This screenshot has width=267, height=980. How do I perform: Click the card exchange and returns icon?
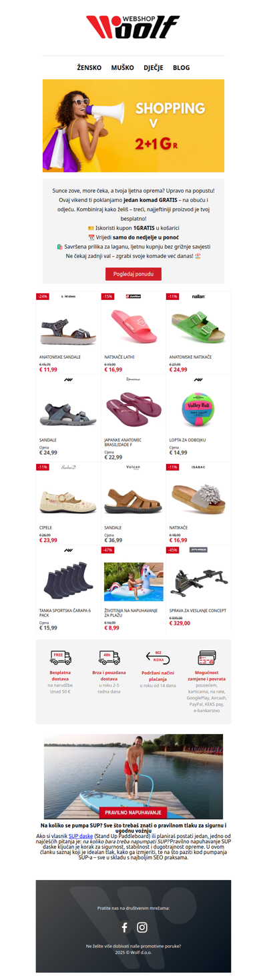click(x=207, y=657)
